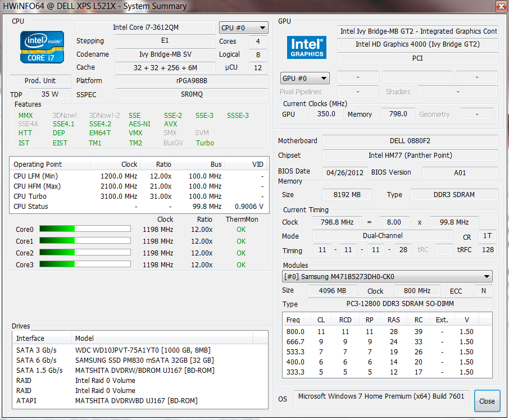Expand the Samsung M471B5273DH0-CK0 module dropdown
The height and width of the screenshot is (420, 509).
pos(387,277)
